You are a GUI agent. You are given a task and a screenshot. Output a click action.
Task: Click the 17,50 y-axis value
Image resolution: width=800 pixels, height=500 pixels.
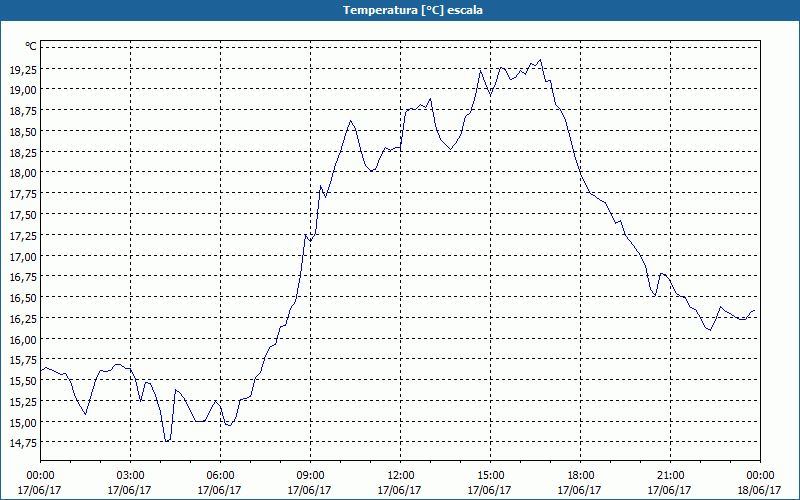[23, 215]
